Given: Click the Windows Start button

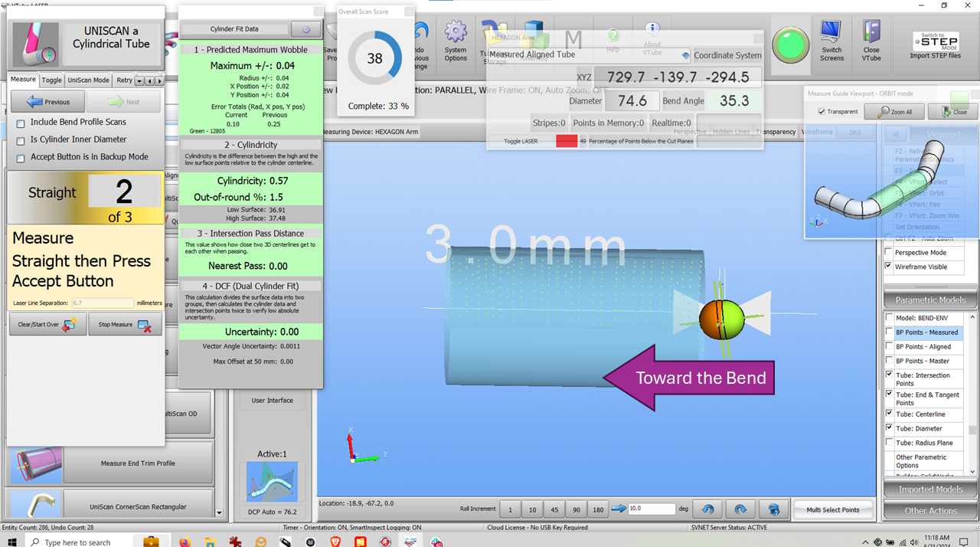Looking at the screenshot, I should (x=13, y=542).
